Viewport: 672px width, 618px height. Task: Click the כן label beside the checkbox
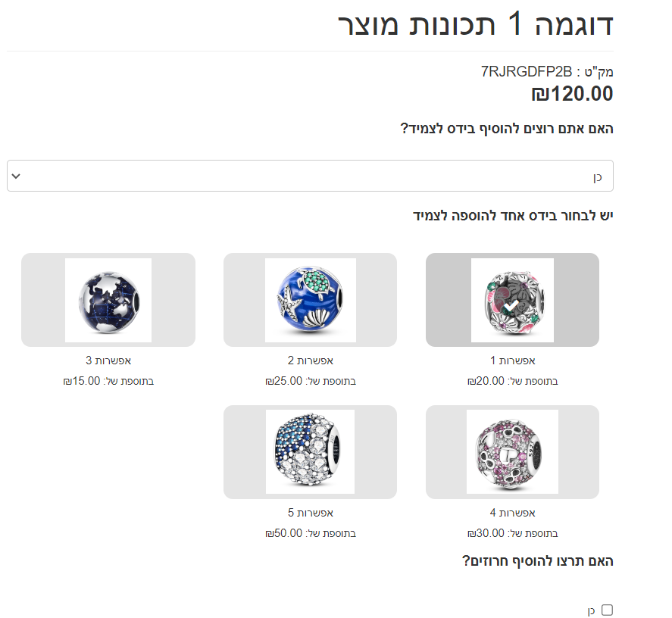[x=592, y=610]
